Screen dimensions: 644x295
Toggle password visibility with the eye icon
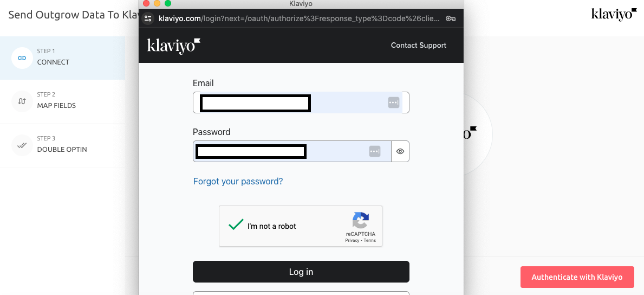coord(400,151)
